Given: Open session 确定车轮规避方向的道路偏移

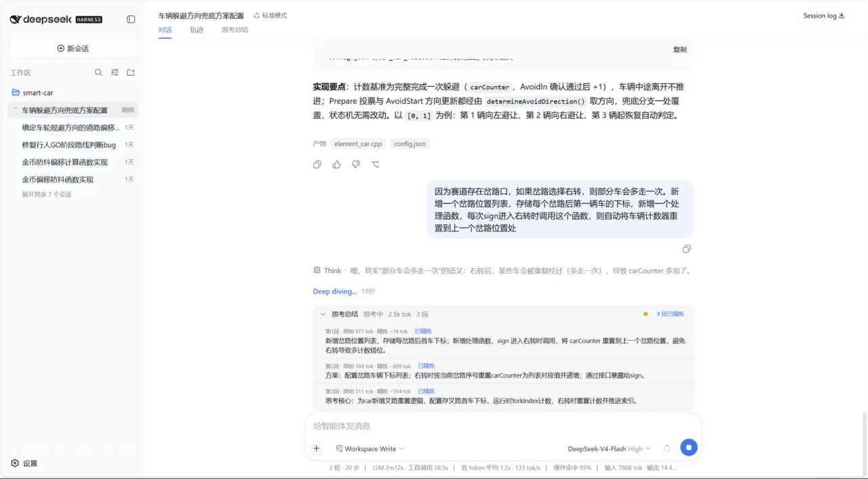Looking at the screenshot, I should 73,127.
